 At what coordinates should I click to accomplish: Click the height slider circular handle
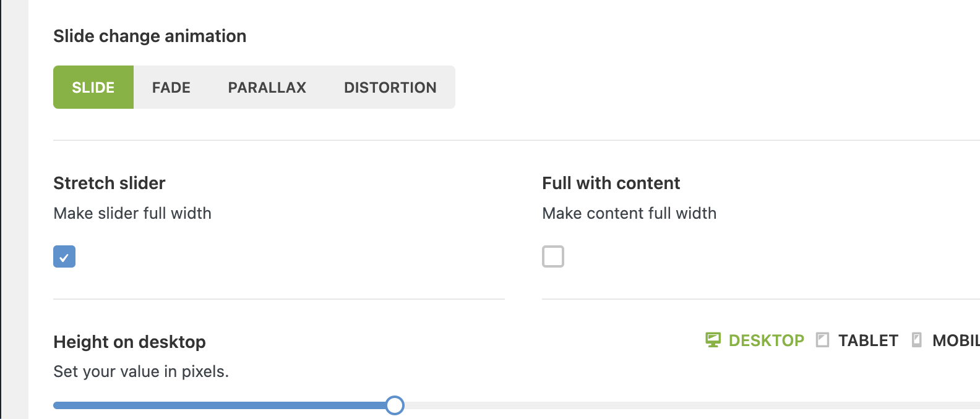click(x=395, y=405)
